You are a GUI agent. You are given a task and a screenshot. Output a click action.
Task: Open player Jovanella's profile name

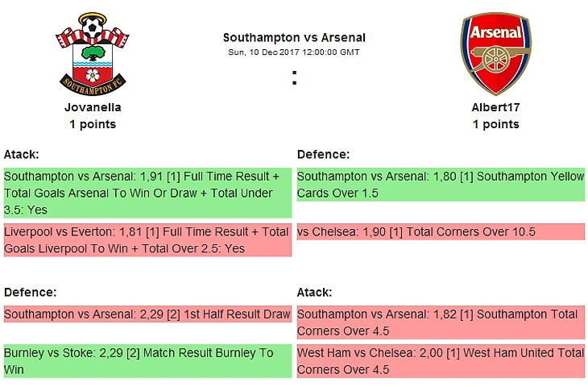point(93,106)
